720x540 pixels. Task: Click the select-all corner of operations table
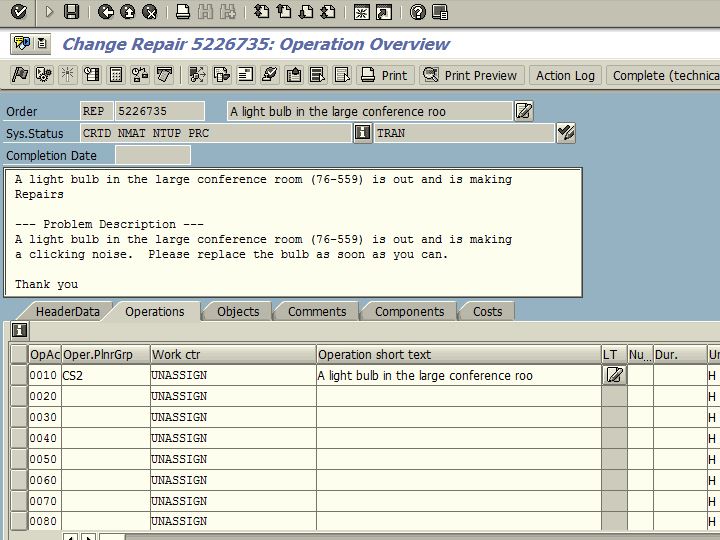[19, 354]
